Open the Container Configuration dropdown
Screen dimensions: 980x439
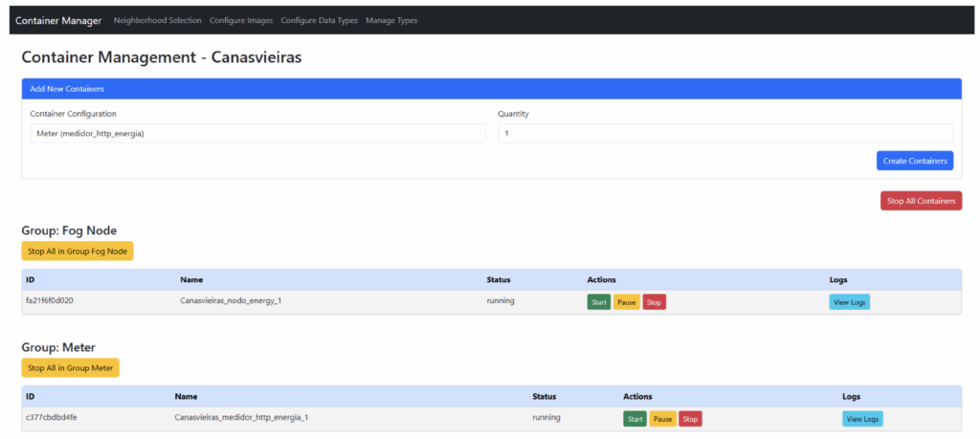click(x=257, y=134)
